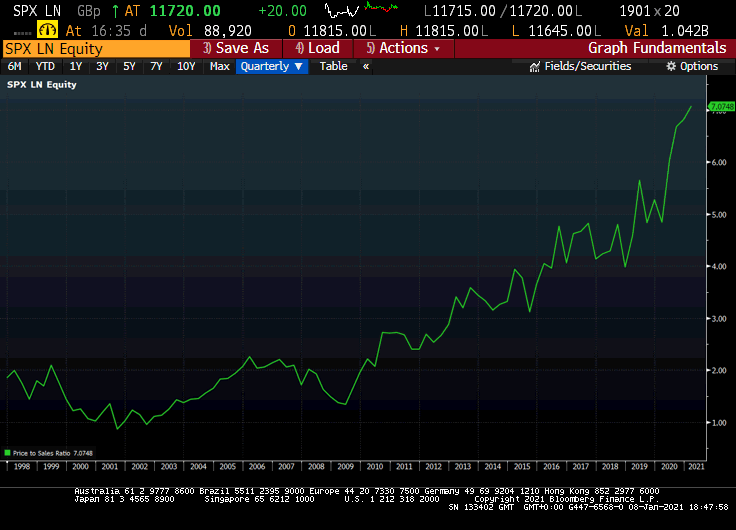Expand the Actions dropdown menu

(x=404, y=48)
